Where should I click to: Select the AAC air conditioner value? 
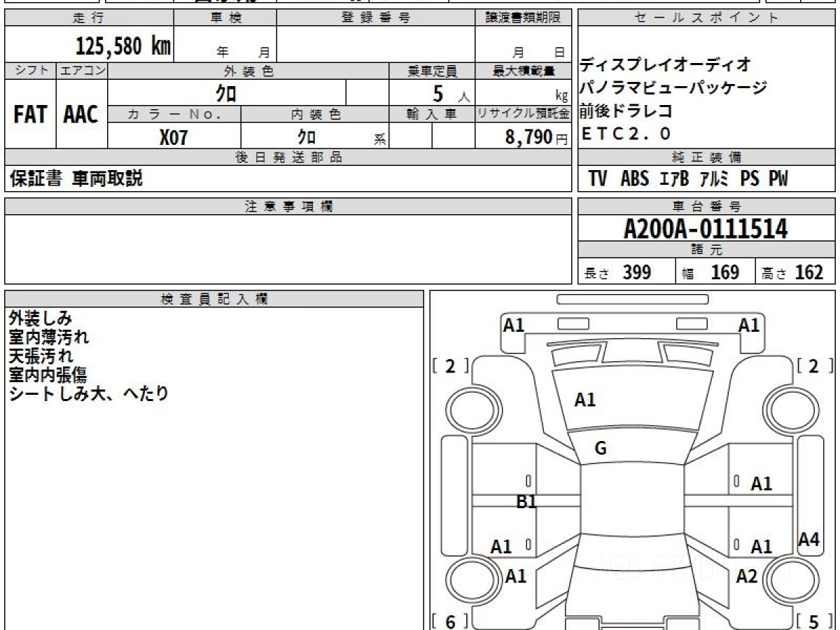tap(81, 115)
